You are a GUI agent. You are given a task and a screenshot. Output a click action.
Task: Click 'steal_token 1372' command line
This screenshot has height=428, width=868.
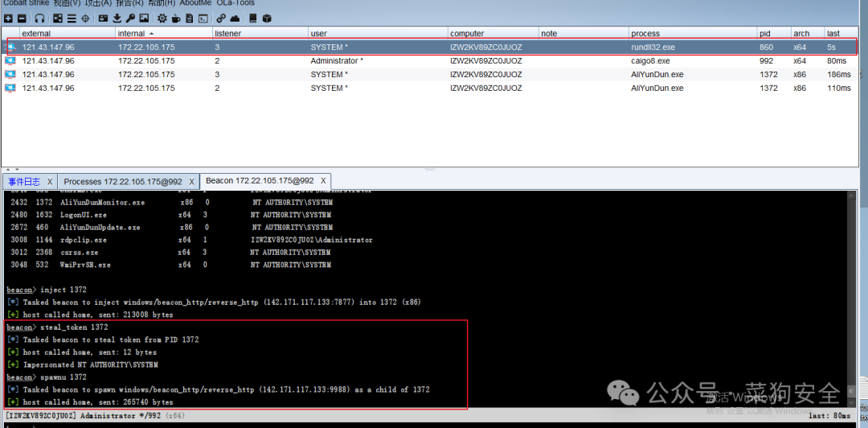point(57,327)
